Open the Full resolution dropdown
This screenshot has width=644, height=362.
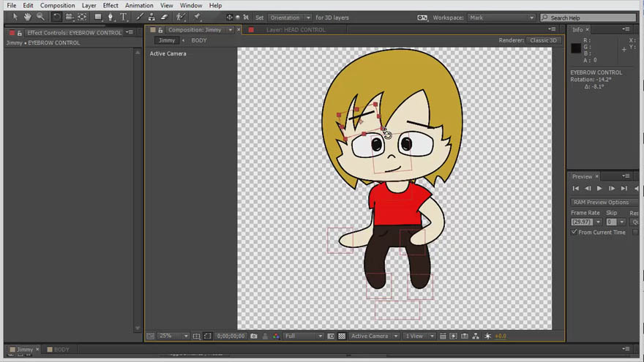[304, 336]
